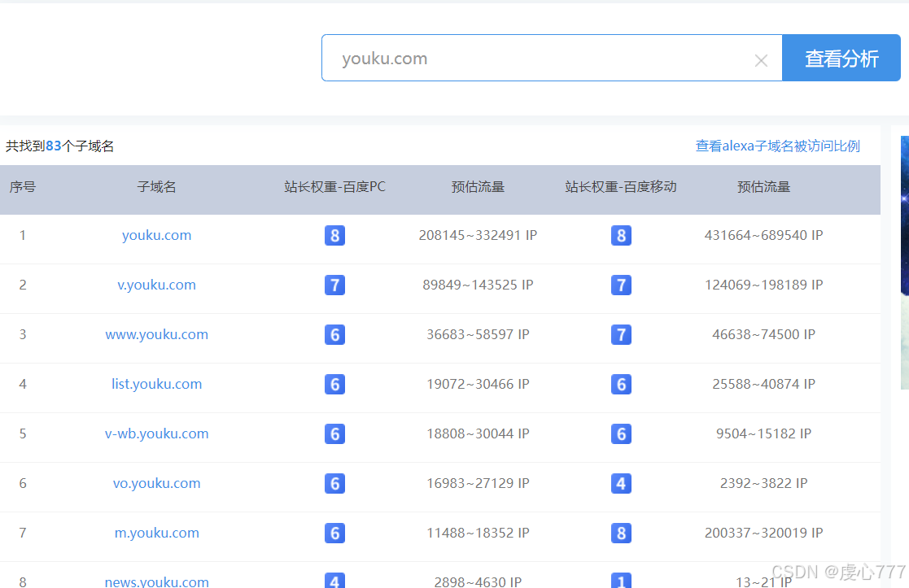909x588 pixels.
Task: Click the 站长权重-百度PC column header
Action: coord(334,186)
